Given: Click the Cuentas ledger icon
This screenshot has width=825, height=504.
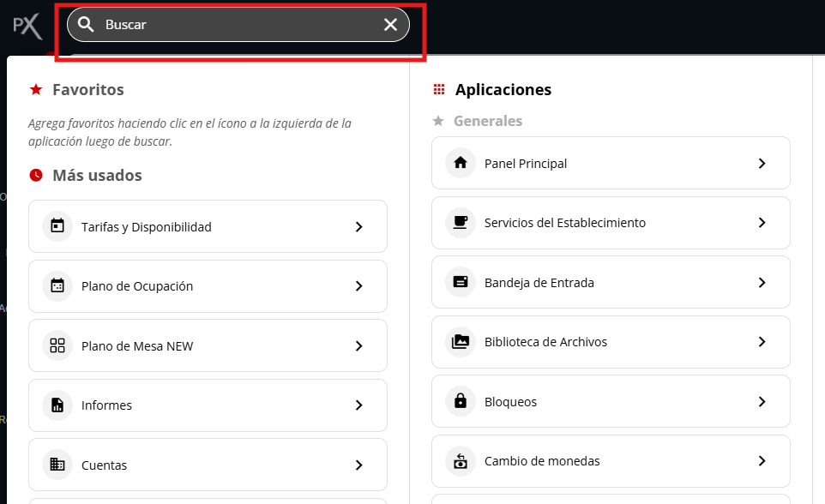Looking at the screenshot, I should (x=57, y=465).
